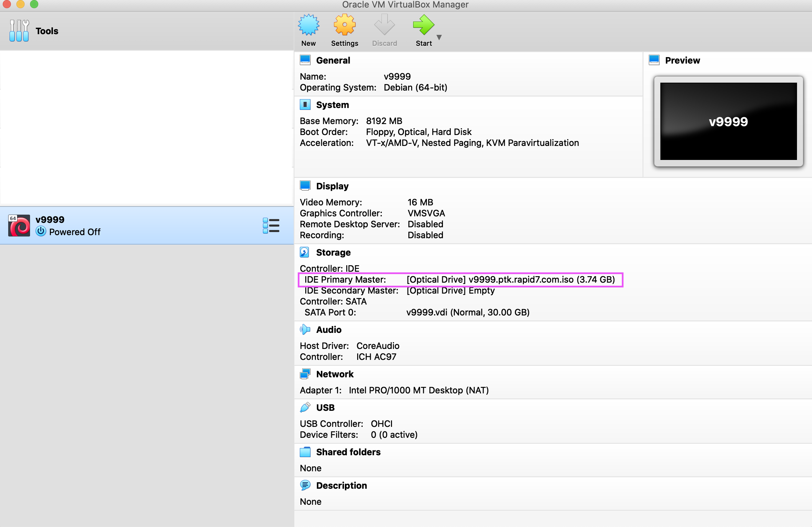This screenshot has height=527, width=812.
Task: Click the IDE Secondary Master Empty drive entry
Action: [x=450, y=290]
